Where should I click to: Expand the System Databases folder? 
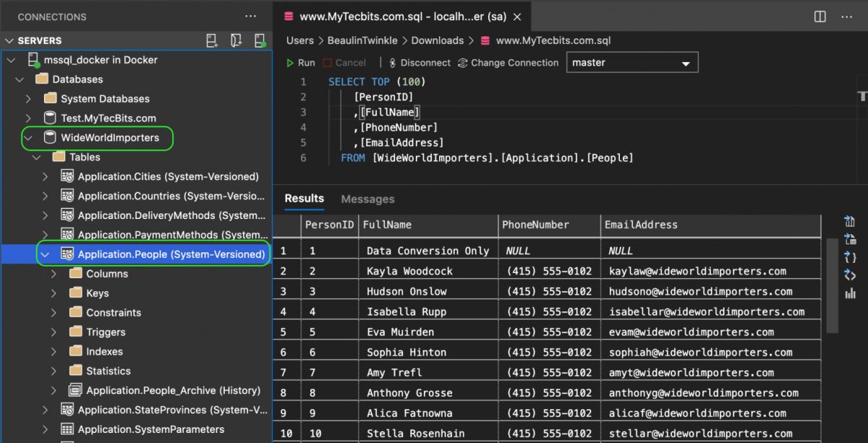[28, 99]
